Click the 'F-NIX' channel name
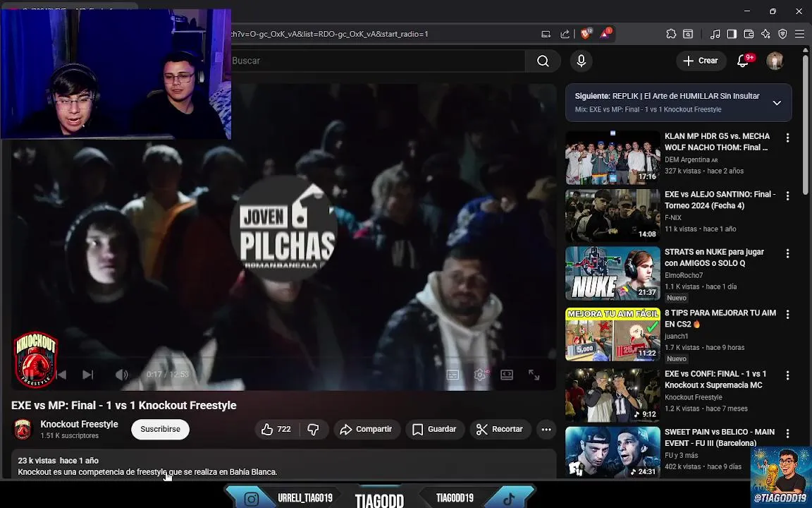The height and width of the screenshot is (508, 812). pos(673,218)
